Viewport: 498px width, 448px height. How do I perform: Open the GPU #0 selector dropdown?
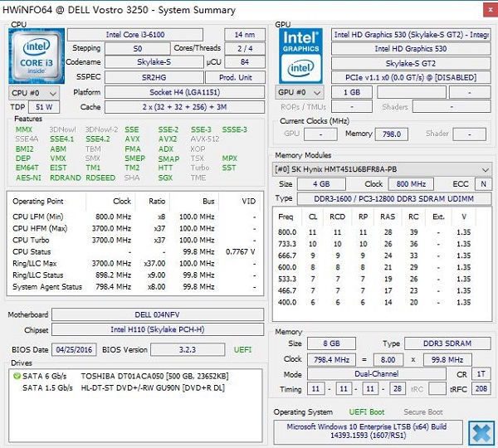[301, 92]
